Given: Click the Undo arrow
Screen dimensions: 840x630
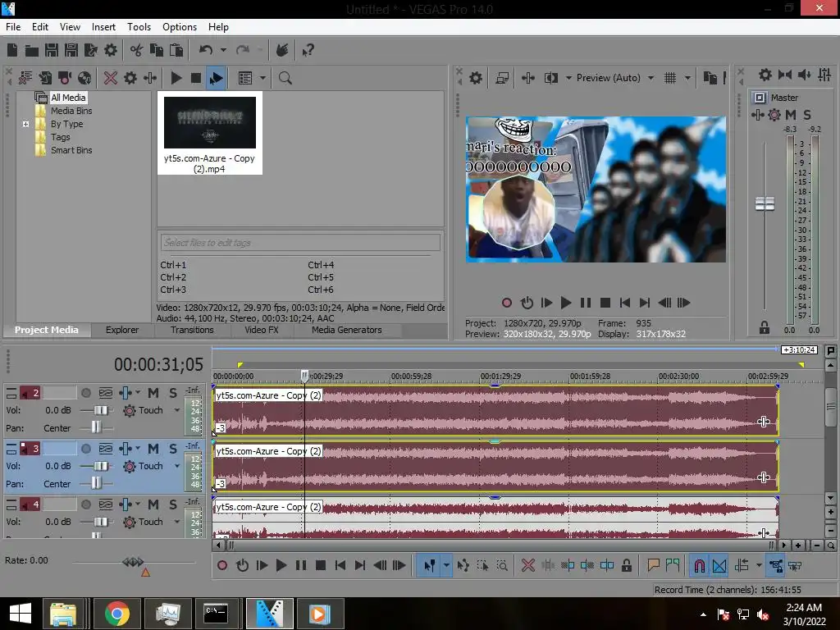Looking at the screenshot, I should (x=206, y=50).
